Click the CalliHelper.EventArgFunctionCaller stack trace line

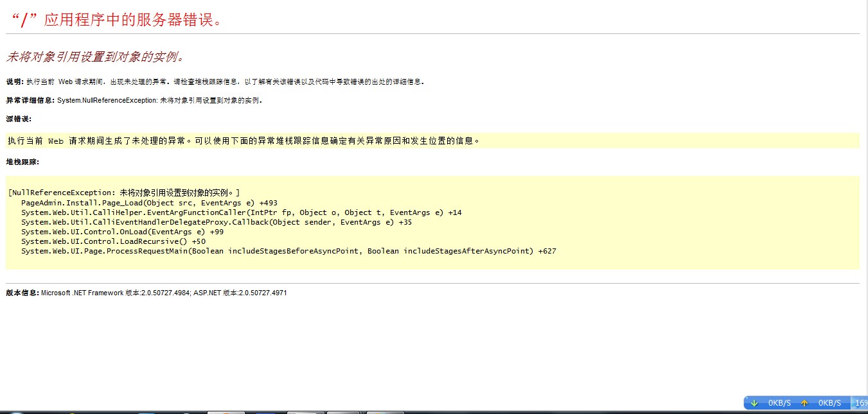[x=241, y=212]
